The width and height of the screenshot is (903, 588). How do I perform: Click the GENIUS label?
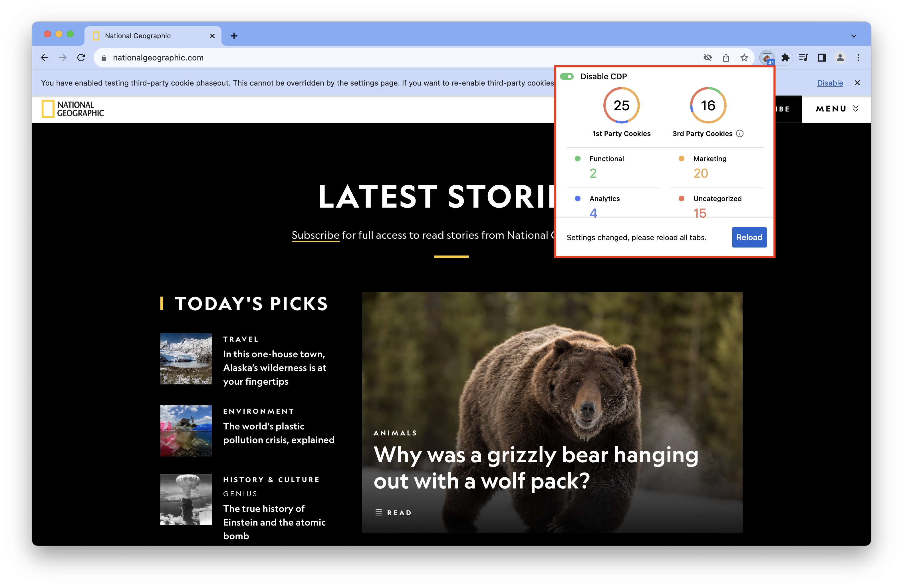pos(240,494)
